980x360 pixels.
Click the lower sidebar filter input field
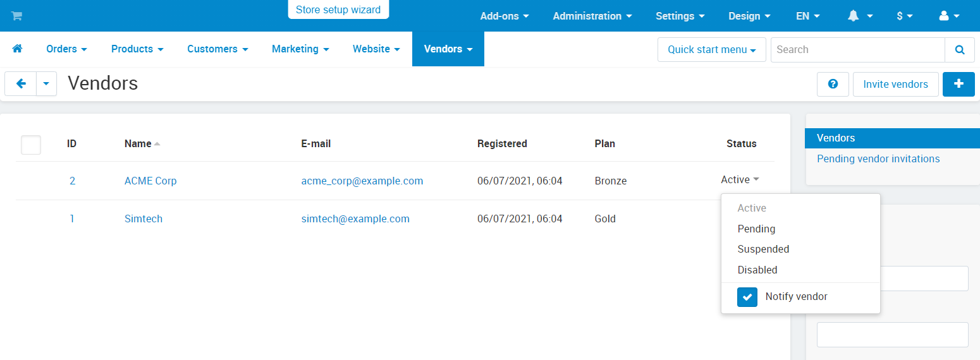coord(893,335)
